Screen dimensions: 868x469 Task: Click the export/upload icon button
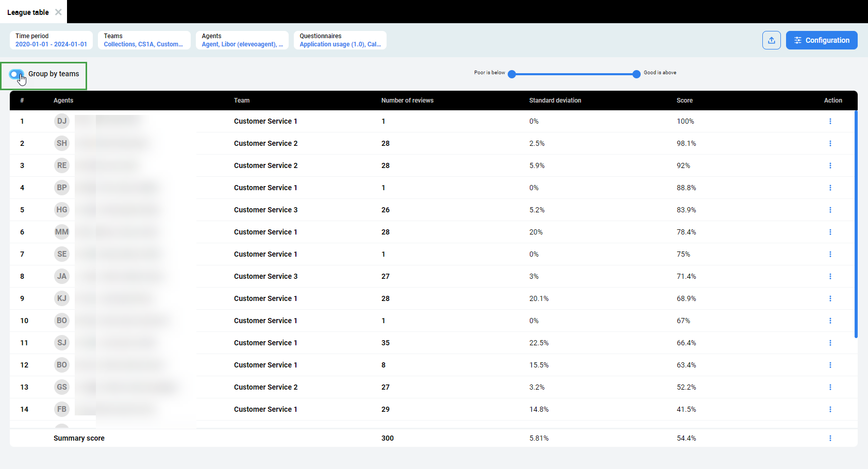[x=771, y=40]
